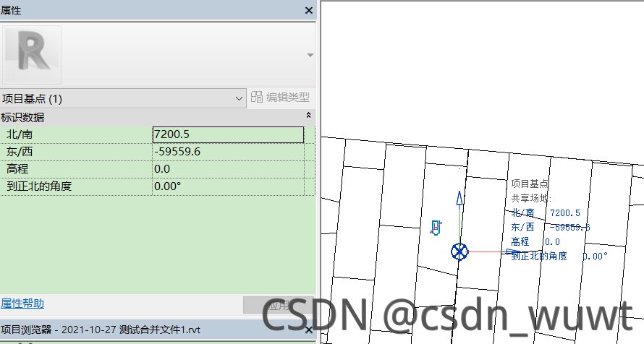Screen dimensions: 644x344
Task: Select the 北/南 parameter label
Action: 20,134
